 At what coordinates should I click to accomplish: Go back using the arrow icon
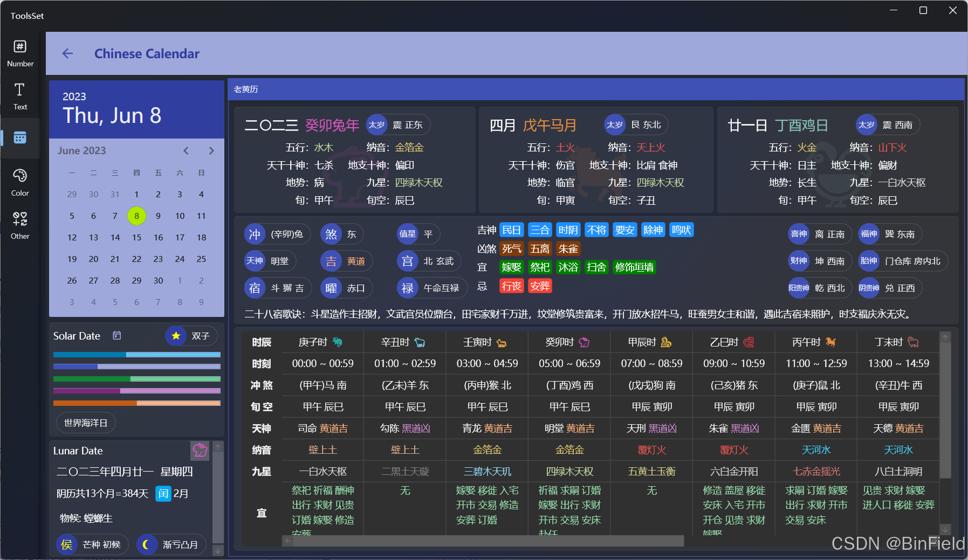tap(67, 53)
